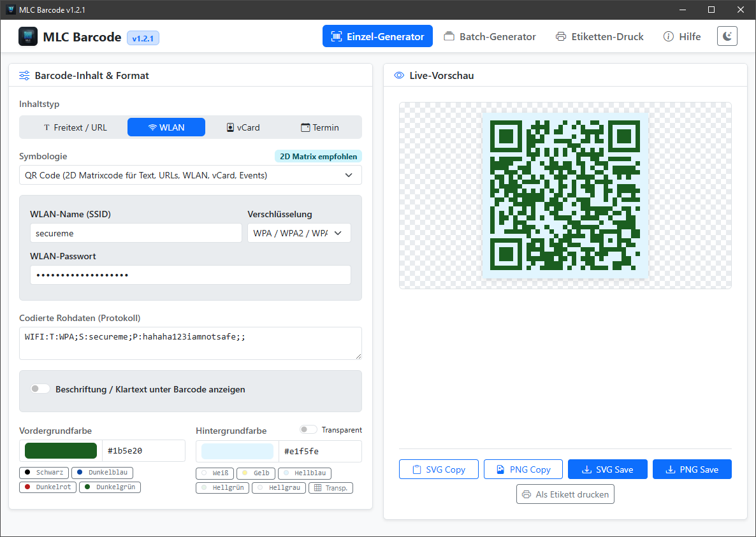Click the resize handle of Rohdaten textarea

(x=358, y=356)
